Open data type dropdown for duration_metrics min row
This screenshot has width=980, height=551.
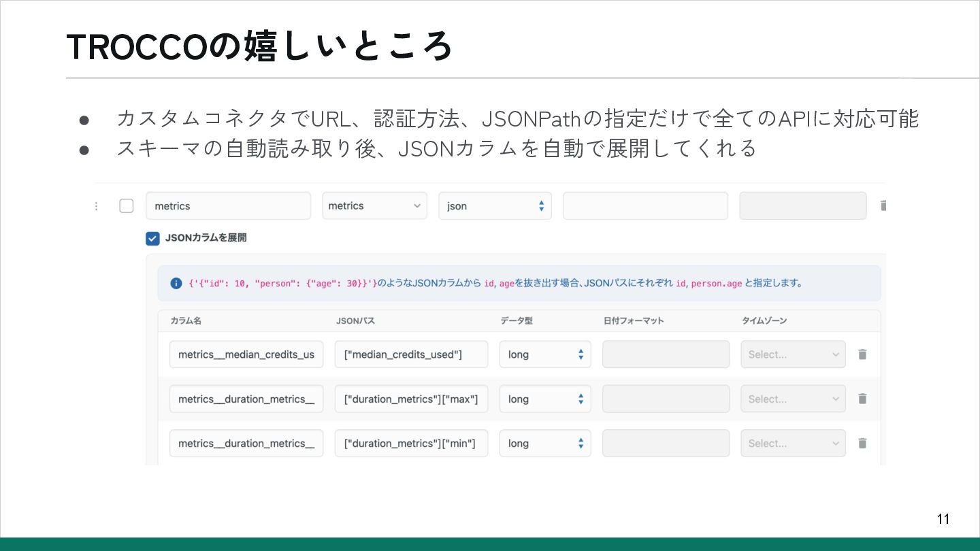[545, 443]
